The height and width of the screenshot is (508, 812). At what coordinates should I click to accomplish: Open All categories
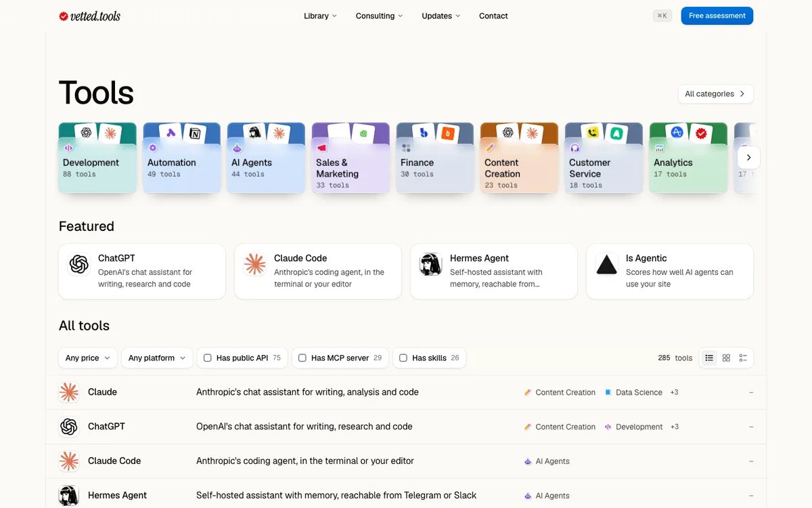(715, 94)
